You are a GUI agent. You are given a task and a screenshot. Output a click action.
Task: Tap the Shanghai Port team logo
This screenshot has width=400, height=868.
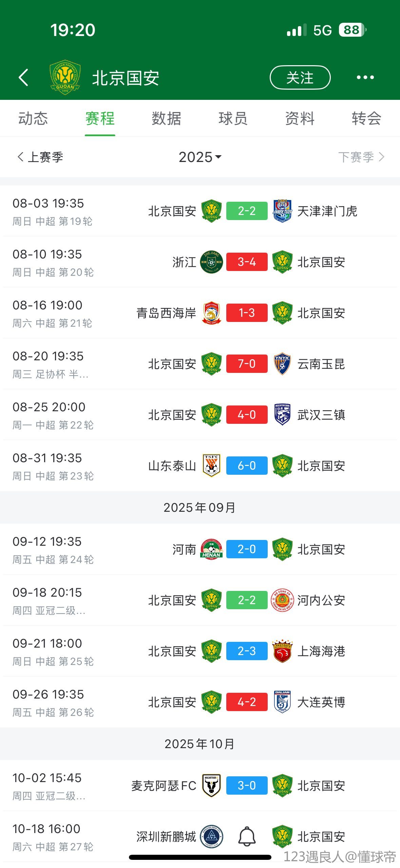pos(282,651)
